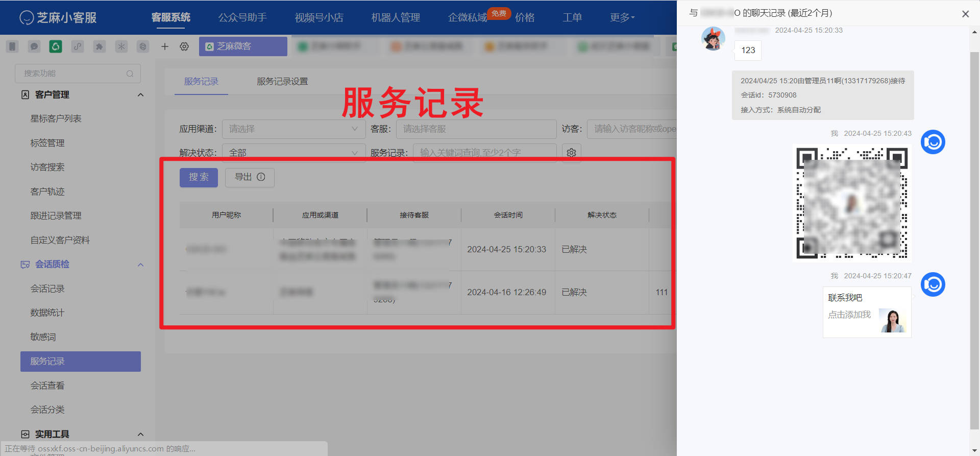The height and width of the screenshot is (456, 980).
Task: Open 会话记录 in sidebar
Action: 47,289
